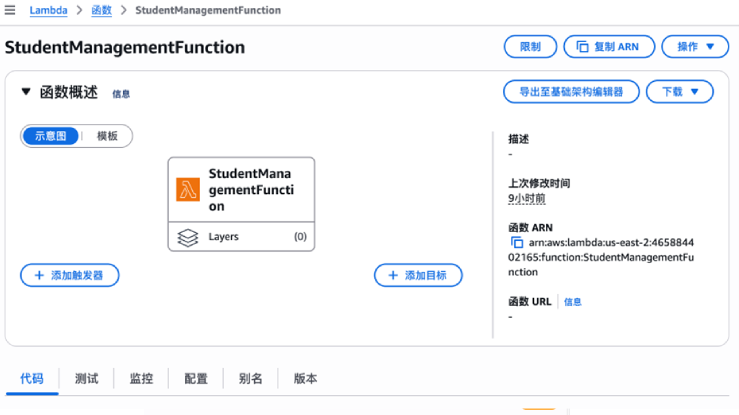This screenshot has width=739, height=415.
Task: Switch to the 模板 template view
Action: pos(107,136)
